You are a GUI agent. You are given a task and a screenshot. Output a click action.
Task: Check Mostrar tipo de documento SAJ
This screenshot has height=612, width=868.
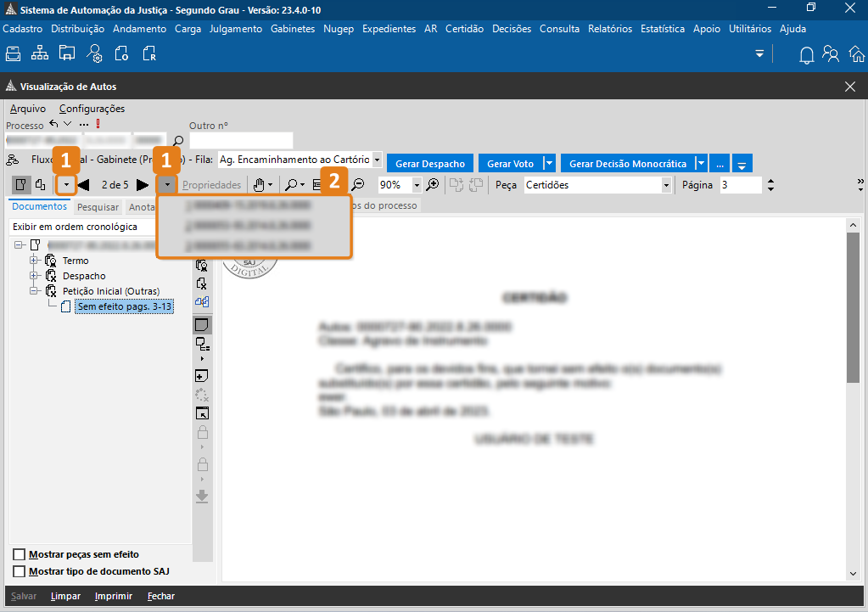[19, 571]
